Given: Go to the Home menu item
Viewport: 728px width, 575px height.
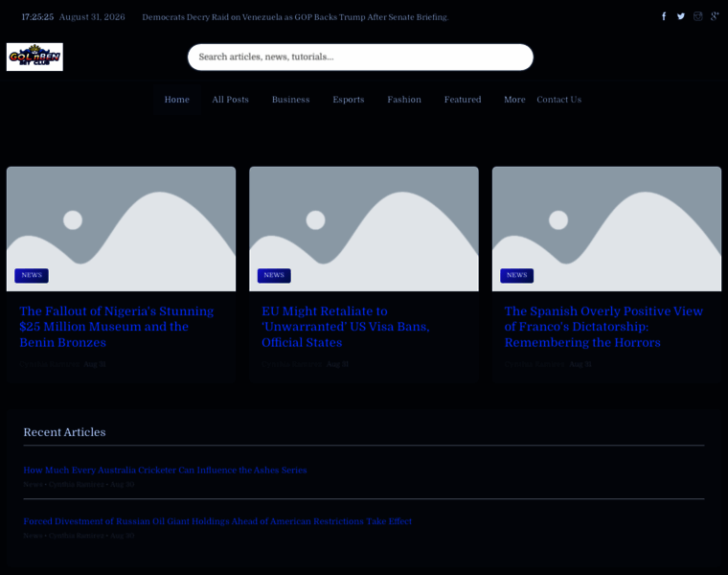Looking at the screenshot, I should 177,100.
